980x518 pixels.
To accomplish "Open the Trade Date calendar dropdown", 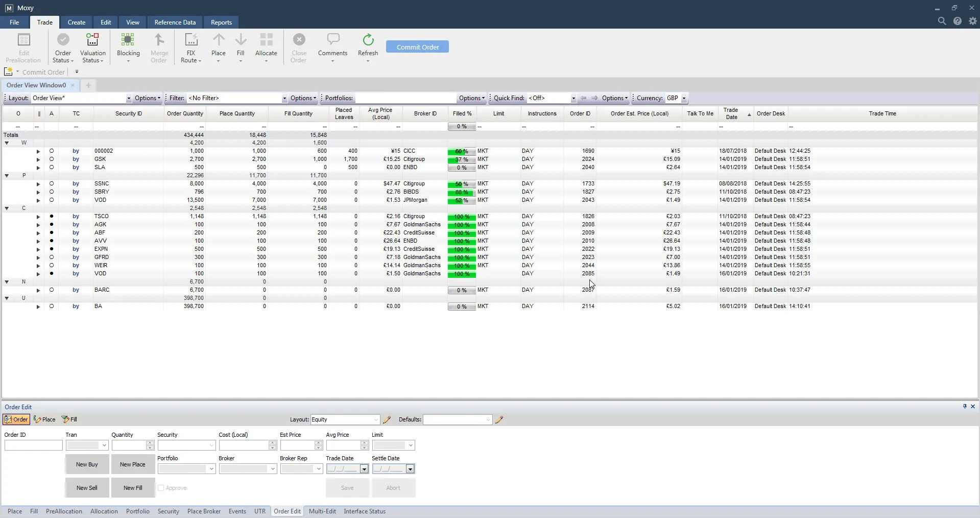I will point(364,469).
